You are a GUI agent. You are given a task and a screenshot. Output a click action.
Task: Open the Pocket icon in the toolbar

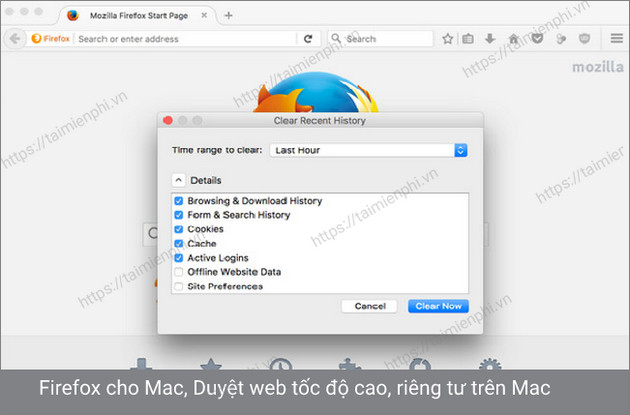coord(537,39)
